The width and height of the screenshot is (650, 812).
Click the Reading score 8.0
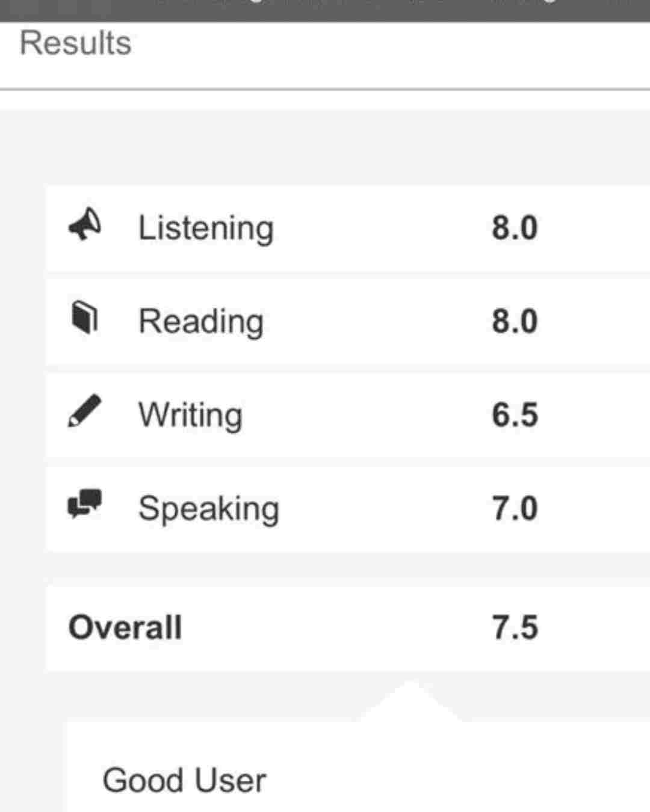pos(515,321)
